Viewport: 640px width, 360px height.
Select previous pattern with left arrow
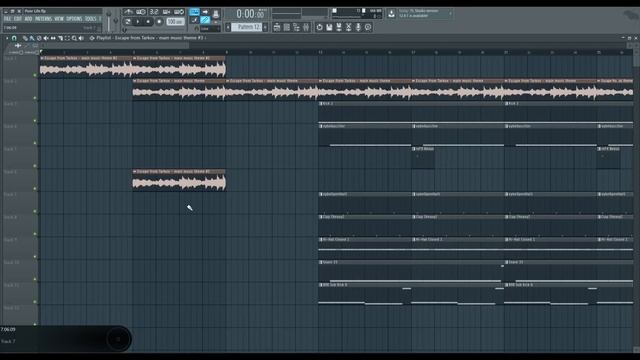[228, 27]
